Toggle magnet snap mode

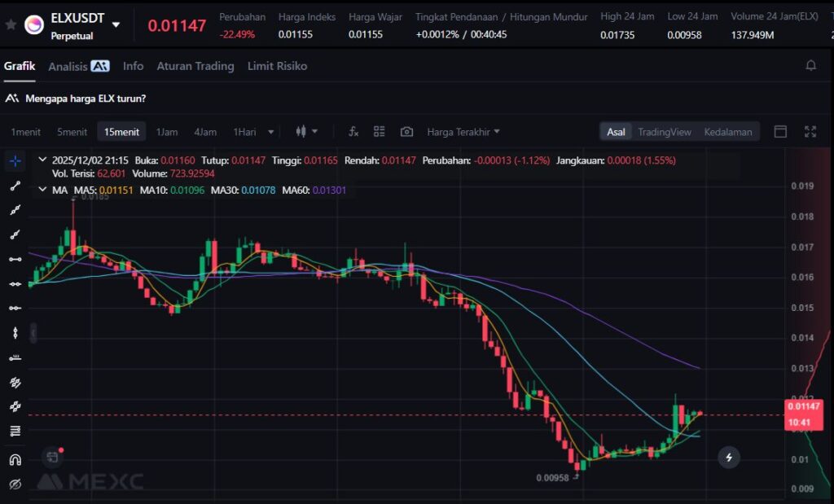coord(15,459)
